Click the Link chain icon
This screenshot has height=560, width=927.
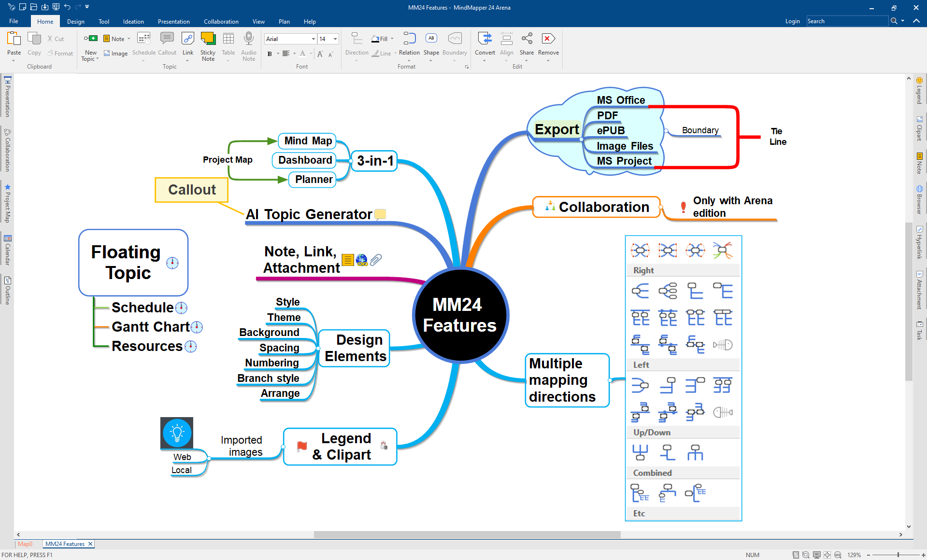187,39
